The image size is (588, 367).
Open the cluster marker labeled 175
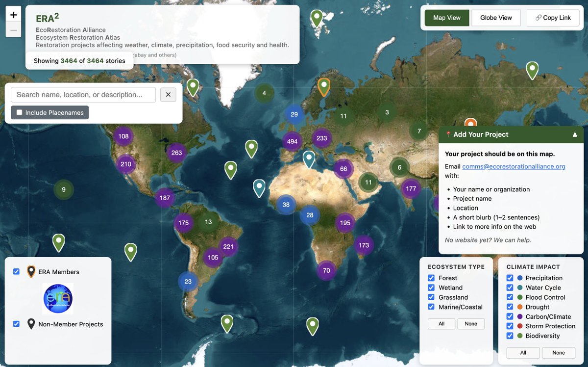(184, 223)
